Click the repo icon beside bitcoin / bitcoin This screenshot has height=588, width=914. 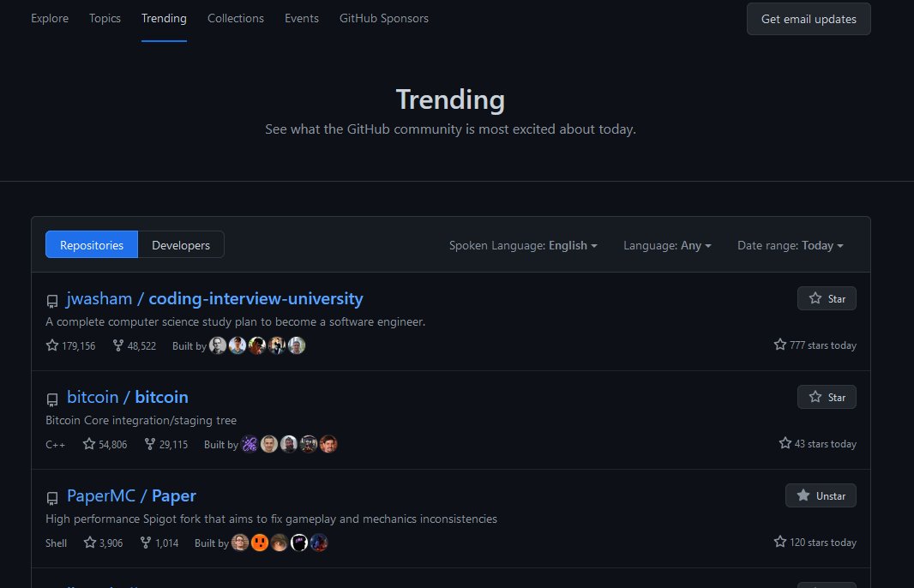52,399
